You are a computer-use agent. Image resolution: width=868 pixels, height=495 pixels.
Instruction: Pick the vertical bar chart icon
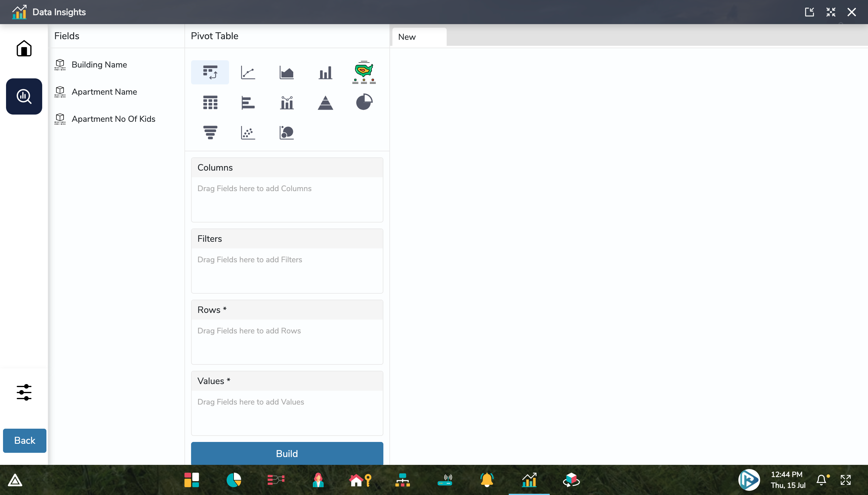click(325, 72)
